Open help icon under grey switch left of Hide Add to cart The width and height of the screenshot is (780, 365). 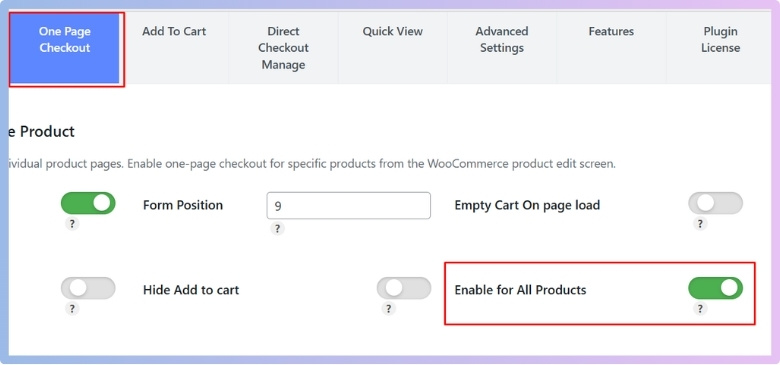[x=72, y=309]
